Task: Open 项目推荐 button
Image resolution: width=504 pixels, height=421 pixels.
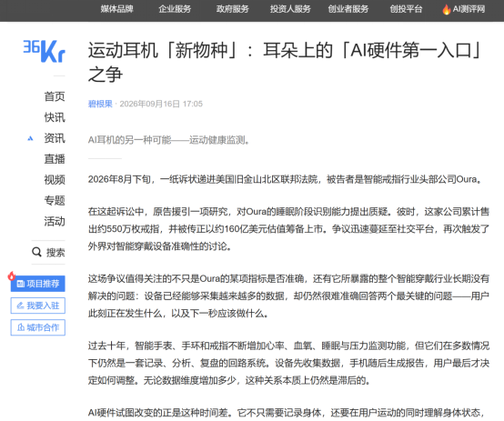Action: (x=38, y=284)
